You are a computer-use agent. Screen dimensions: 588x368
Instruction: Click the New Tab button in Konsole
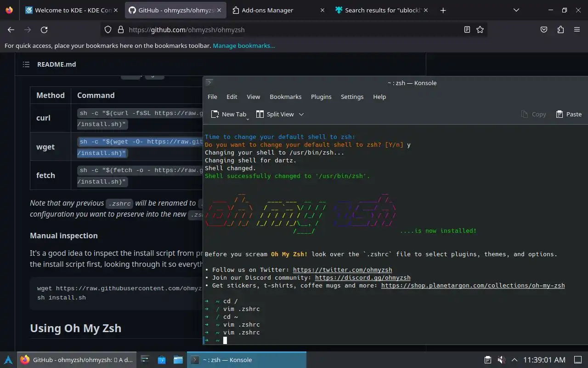pyautogui.click(x=228, y=114)
